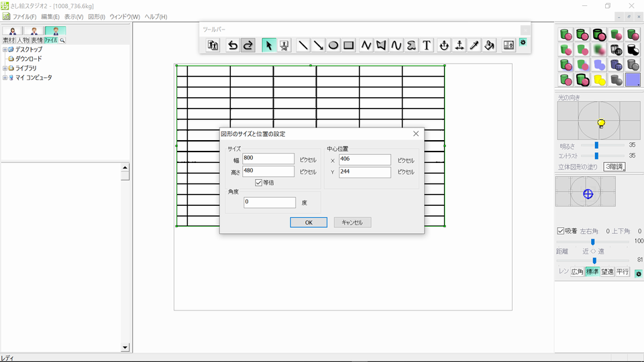Expand the マイ コンピュータ tree node
This screenshot has height=362, width=644.
coord(5,78)
